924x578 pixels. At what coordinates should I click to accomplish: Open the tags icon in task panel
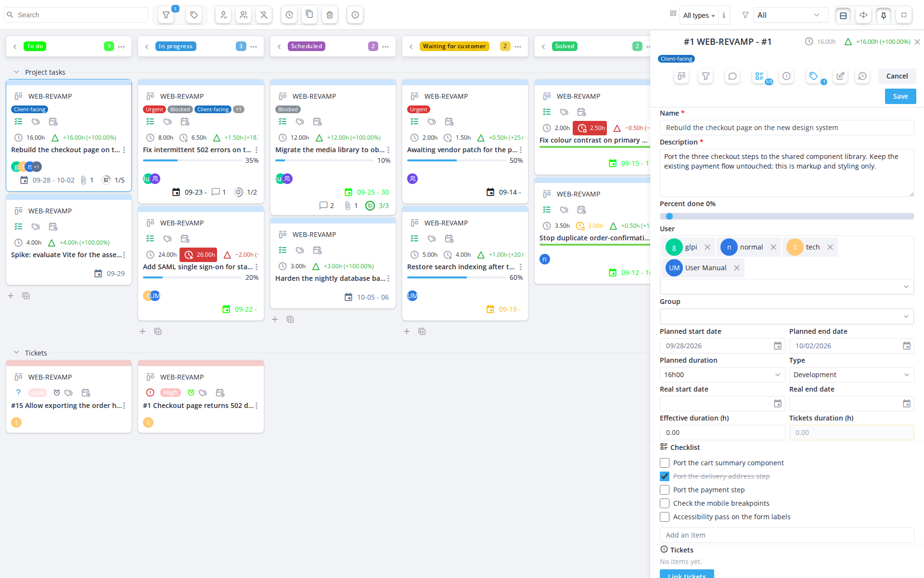[813, 76]
